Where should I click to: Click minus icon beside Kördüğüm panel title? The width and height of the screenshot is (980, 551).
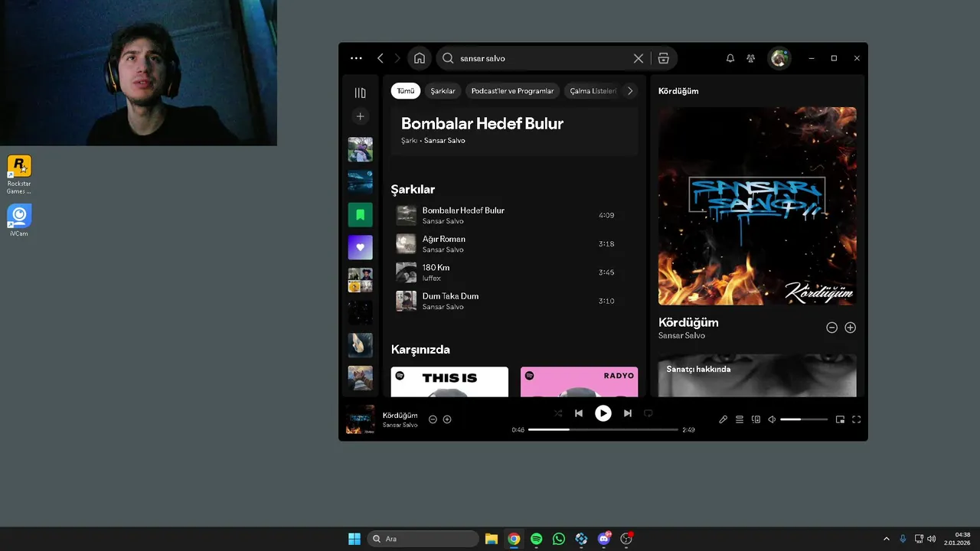click(831, 328)
